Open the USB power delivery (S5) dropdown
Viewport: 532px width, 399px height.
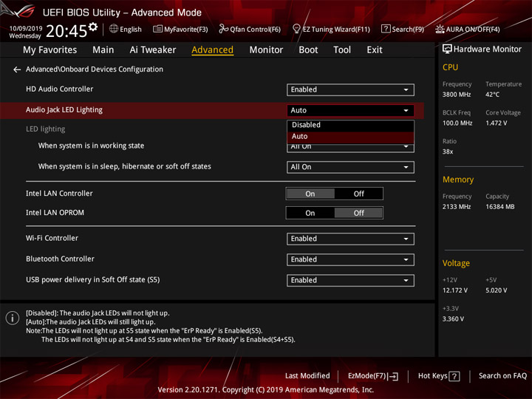[x=350, y=281]
